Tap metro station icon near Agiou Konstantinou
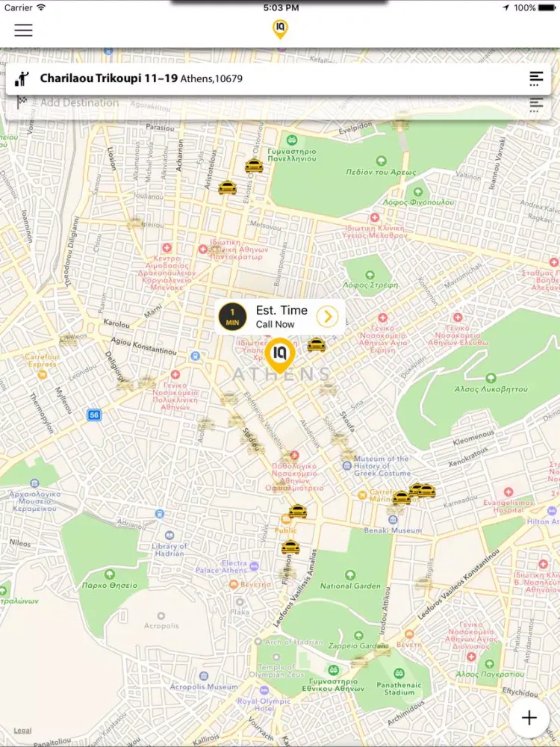 click(x=195, y=356)
